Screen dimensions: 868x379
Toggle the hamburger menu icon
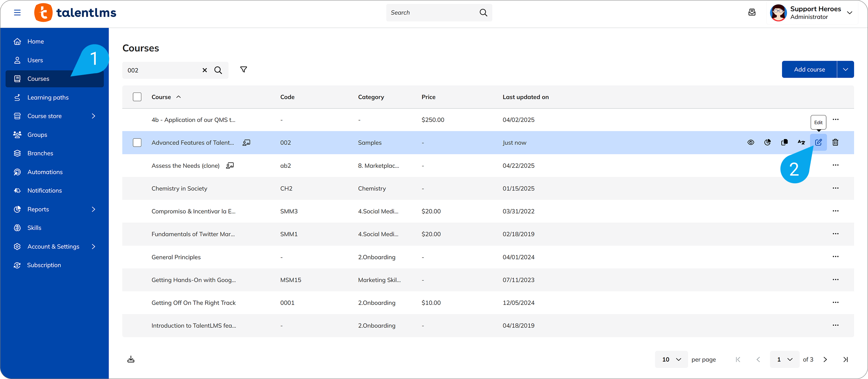[17, 13]
